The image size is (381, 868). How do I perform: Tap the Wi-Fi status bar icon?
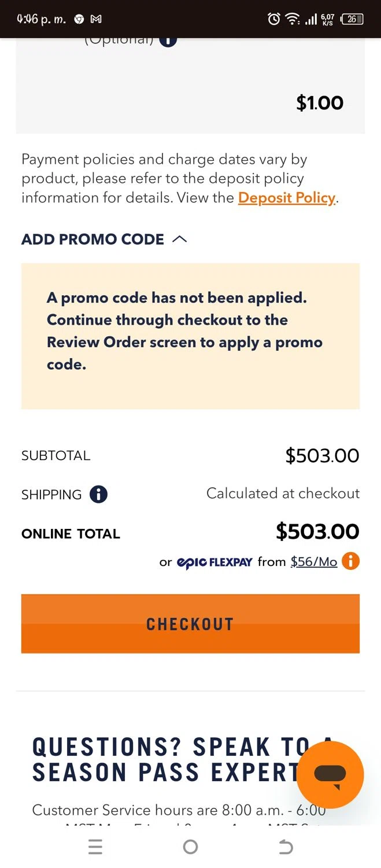coord(293,19)
